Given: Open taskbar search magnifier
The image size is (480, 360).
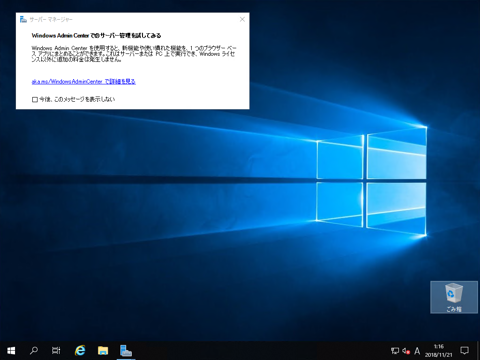Looking at the screenshot, I should [34, 351].
